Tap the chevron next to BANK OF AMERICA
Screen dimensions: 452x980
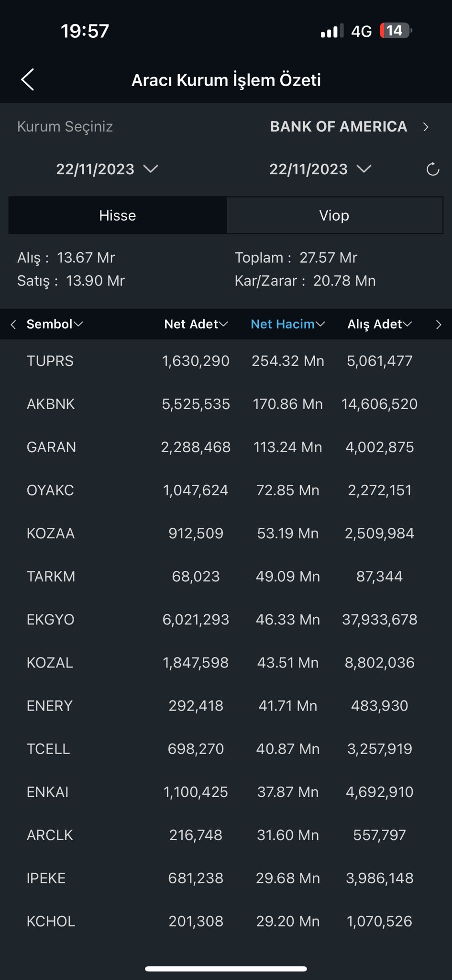pos(426,127)
